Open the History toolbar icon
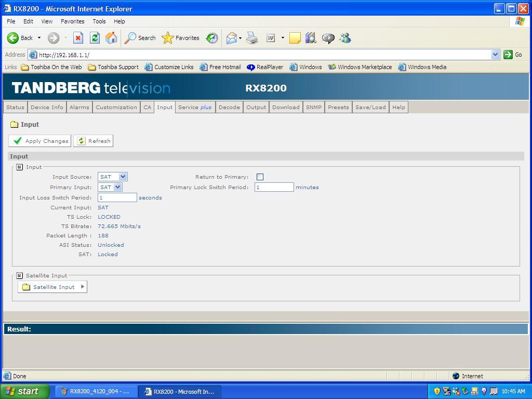 [x=212, y=38]
